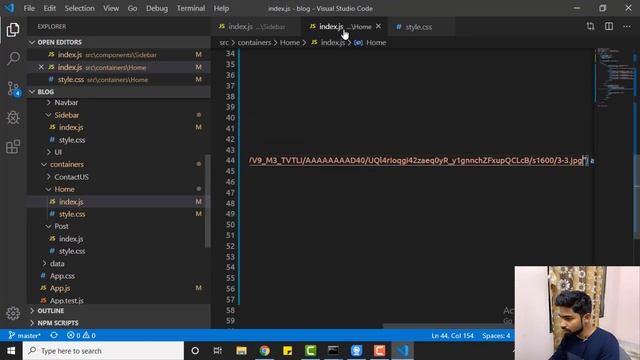Click Cortana circle icon on taskbar
640x360 pixels.
[x=195, y=351]
